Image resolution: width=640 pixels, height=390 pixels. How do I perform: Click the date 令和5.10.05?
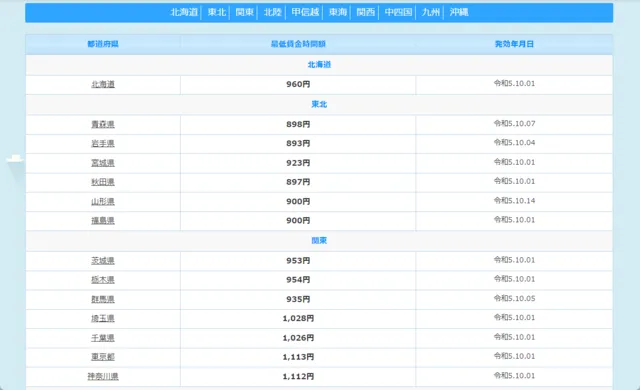tap(514, 299)
